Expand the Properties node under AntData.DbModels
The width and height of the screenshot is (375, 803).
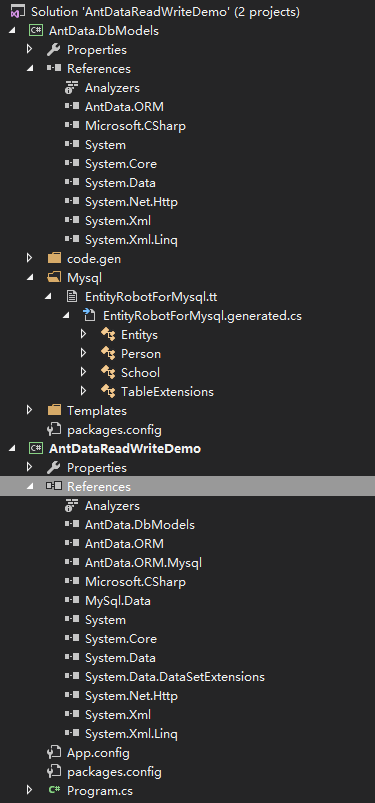tap(29, 49)
